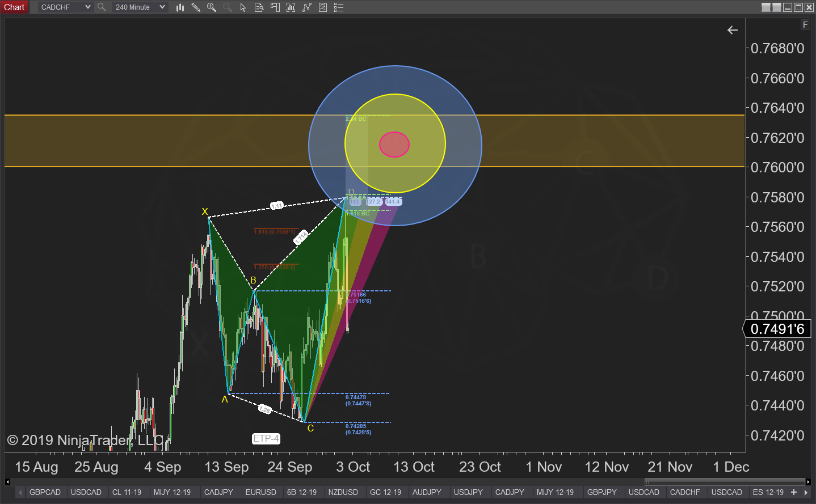Viewport: 816px width, 504px height.
Task: Click the return arrow at chart top right
Action: click(733, 30)
